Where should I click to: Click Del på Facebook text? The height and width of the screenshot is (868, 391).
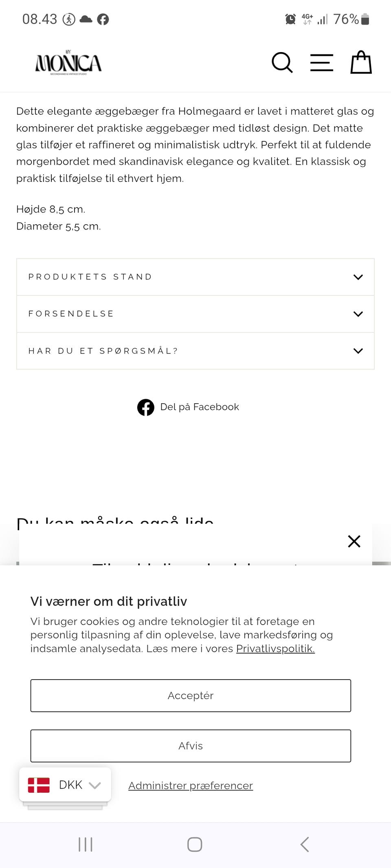200,407
